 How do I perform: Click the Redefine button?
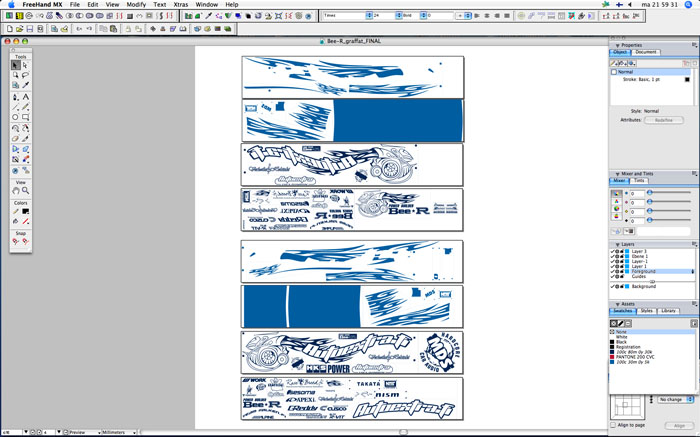(x=664, y=120)
